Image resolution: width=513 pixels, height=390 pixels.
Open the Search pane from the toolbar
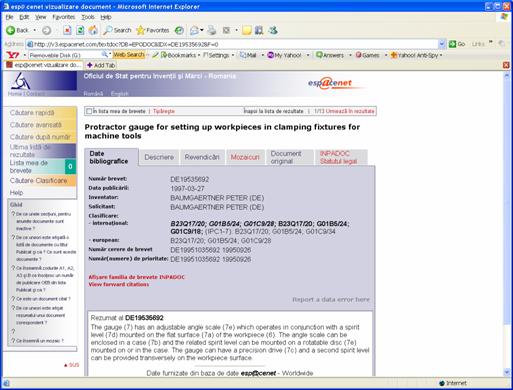(x=117, y=30)
